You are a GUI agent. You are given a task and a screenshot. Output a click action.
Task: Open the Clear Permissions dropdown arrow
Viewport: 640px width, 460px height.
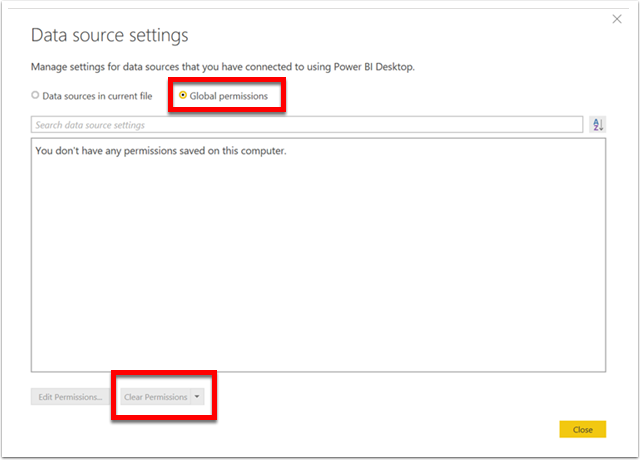[197, 396]
